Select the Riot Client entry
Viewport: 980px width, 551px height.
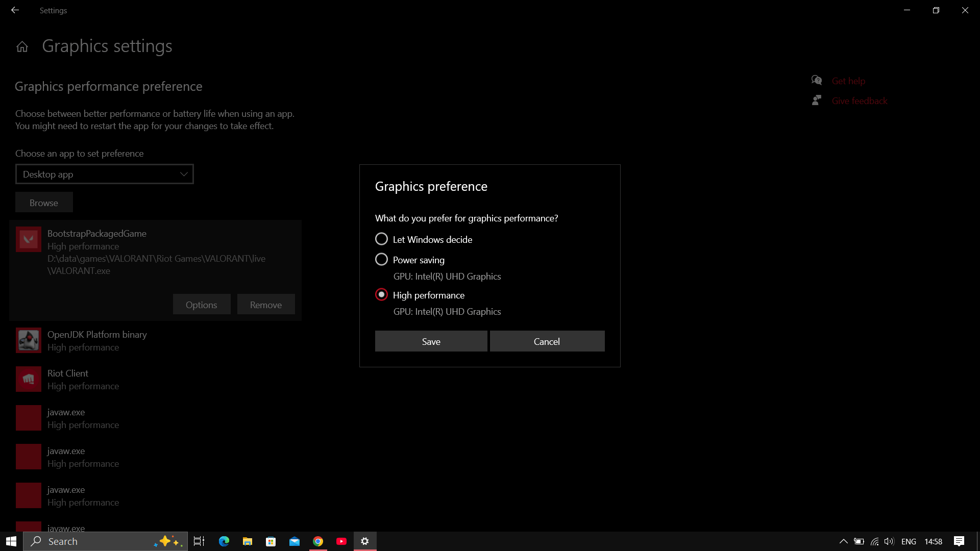156,380
